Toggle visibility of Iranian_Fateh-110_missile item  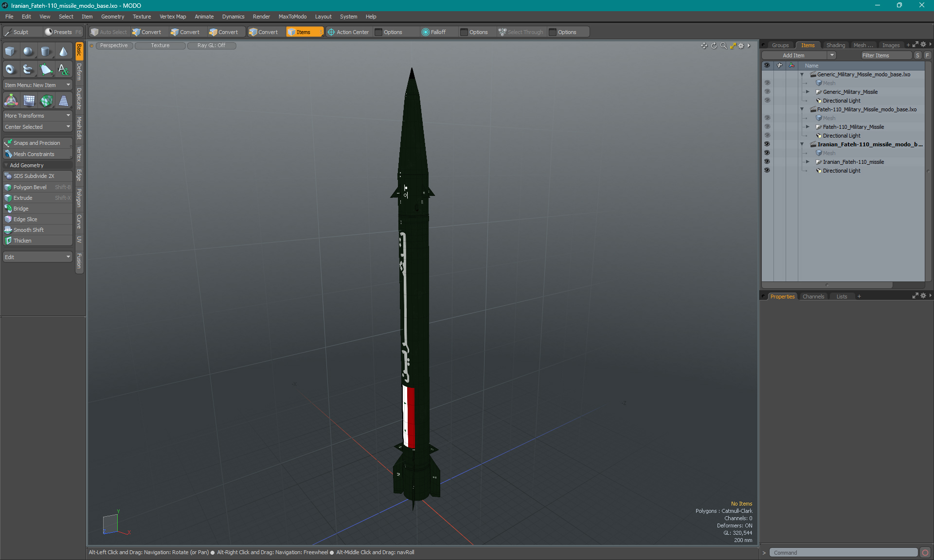(x=767, y=162)
